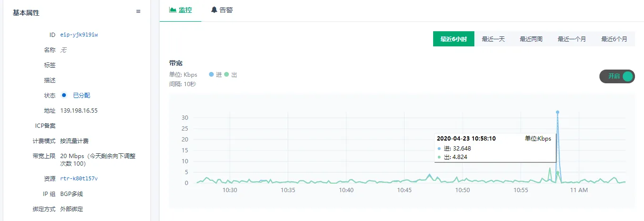
Task: Click the area-chart icon beside 监控
Action: coord(172,9)
